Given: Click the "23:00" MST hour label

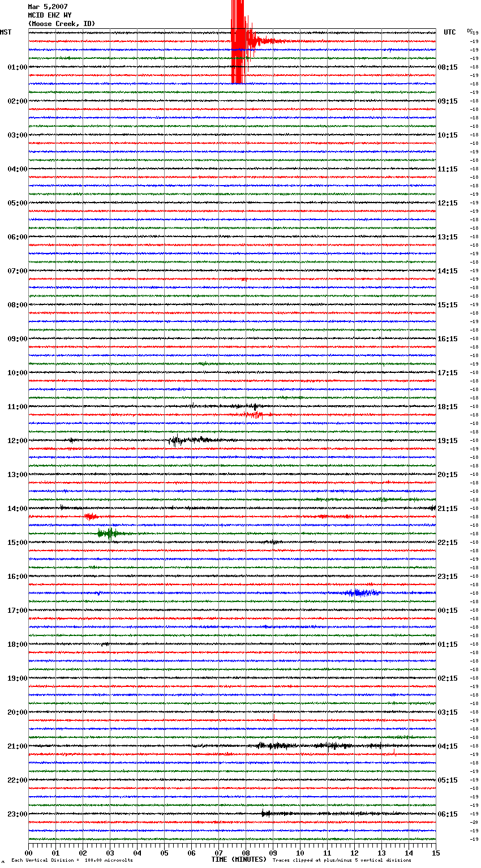Looking at the screenshot, I should click(x=18, y=814).
